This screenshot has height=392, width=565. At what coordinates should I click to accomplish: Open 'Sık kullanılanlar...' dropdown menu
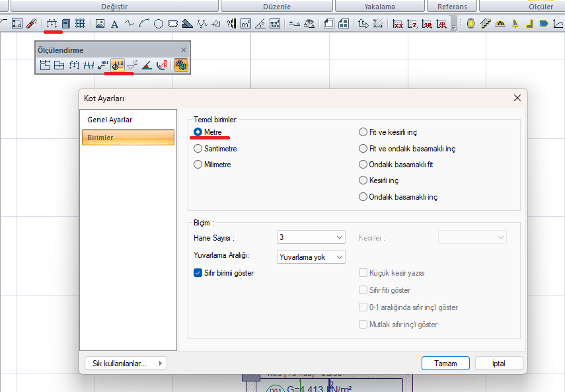click(x=125, y=363)
